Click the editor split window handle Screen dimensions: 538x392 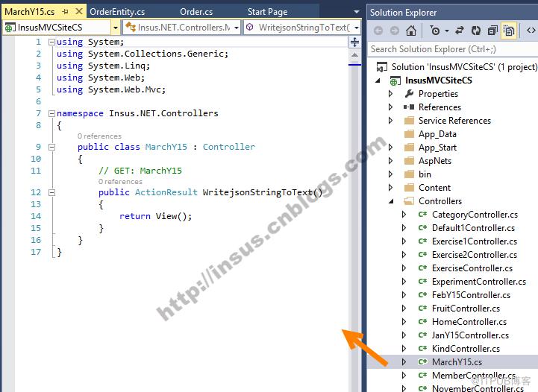[354, 42]
